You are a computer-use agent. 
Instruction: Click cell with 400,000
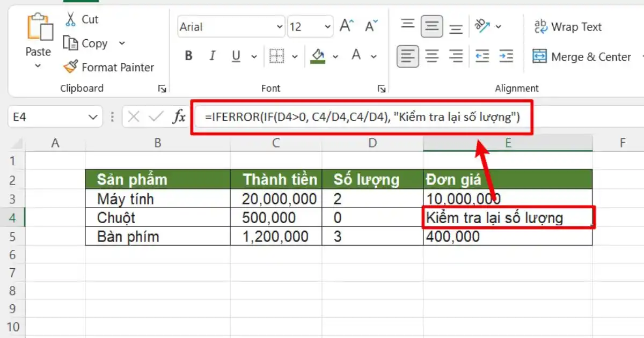[x=508, y=236]
